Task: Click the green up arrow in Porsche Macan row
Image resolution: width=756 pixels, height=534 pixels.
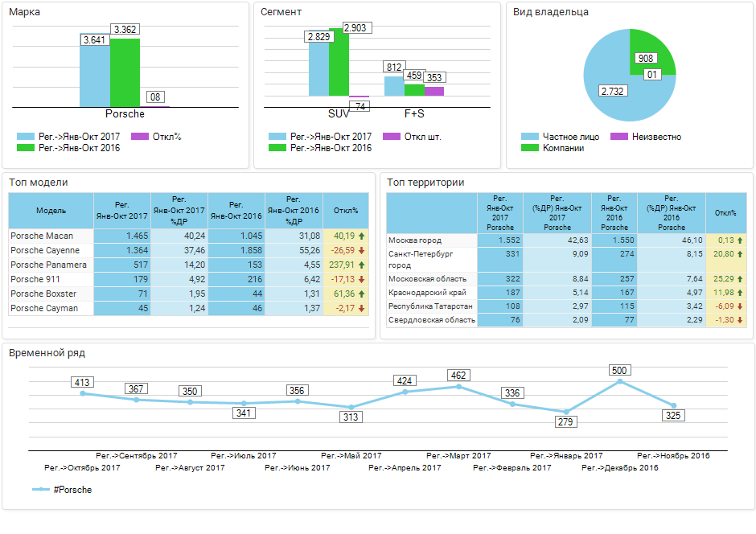Action: point(362,236)
